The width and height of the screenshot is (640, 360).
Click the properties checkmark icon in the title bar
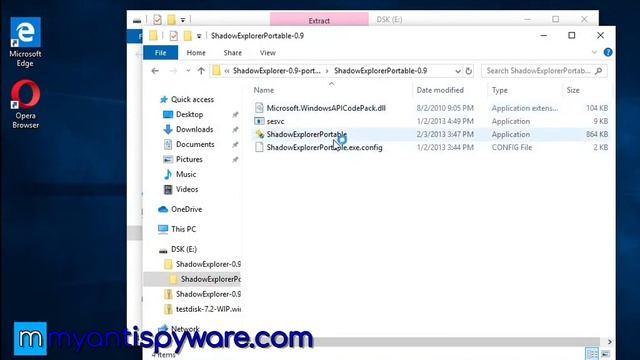(x=173, y=36)
